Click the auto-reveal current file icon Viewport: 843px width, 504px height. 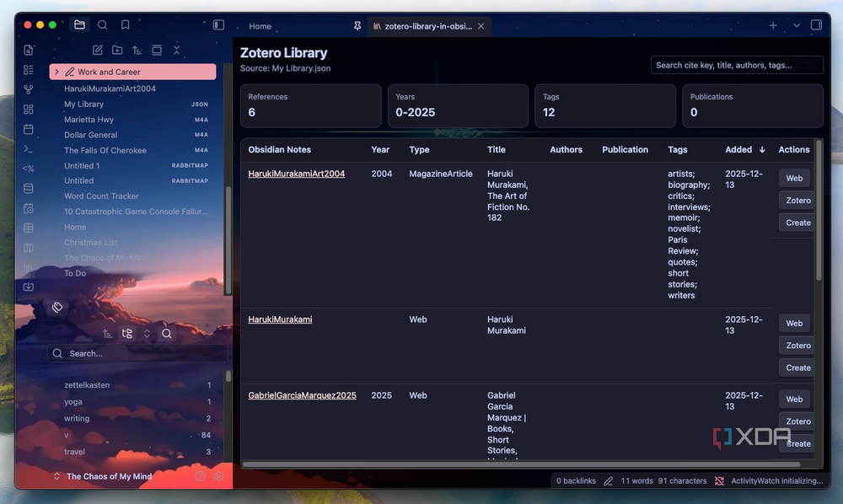(x=157, y=50)
